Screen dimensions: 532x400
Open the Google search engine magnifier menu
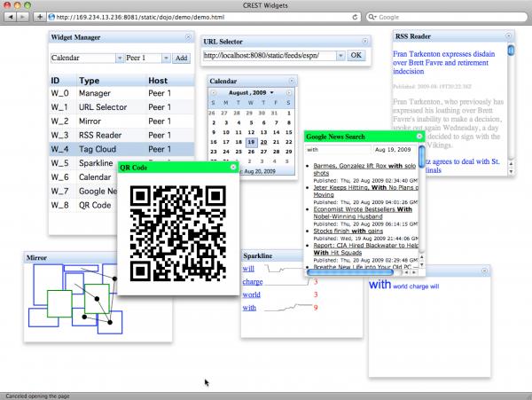click(372, 17)
